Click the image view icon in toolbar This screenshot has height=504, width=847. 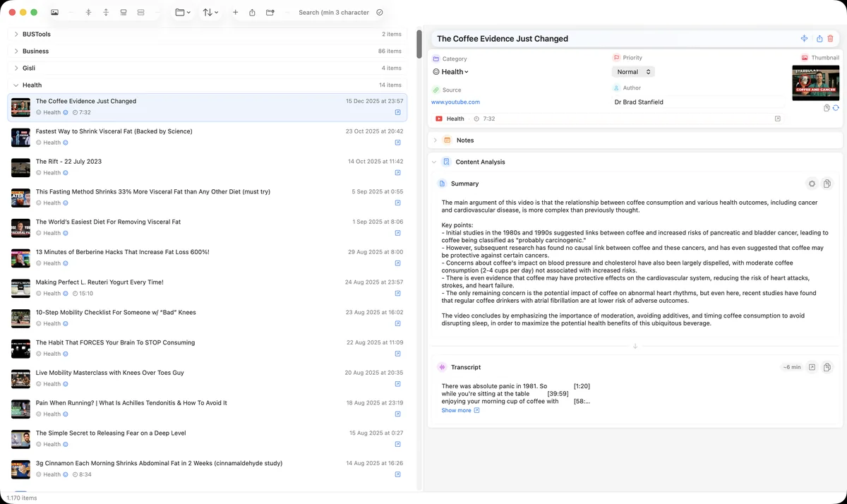click(x=55, y=13)
